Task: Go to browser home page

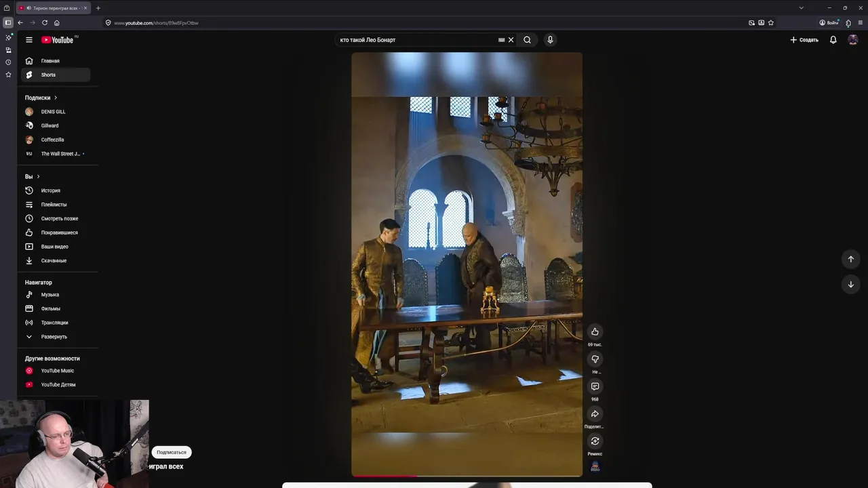Action: coord(57,23)
